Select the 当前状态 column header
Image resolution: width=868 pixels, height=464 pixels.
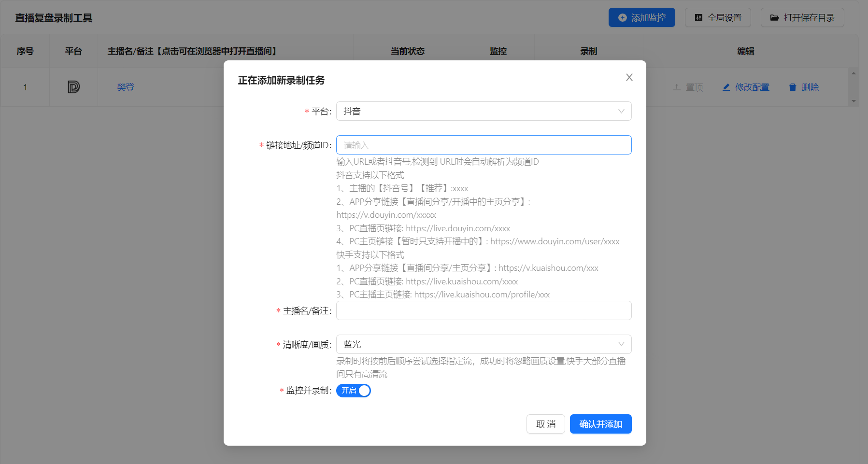tap(408, 51)
